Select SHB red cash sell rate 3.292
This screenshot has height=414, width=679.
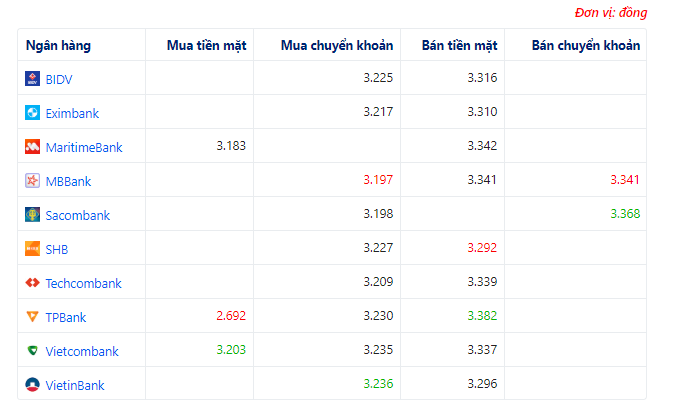point(482,248)
